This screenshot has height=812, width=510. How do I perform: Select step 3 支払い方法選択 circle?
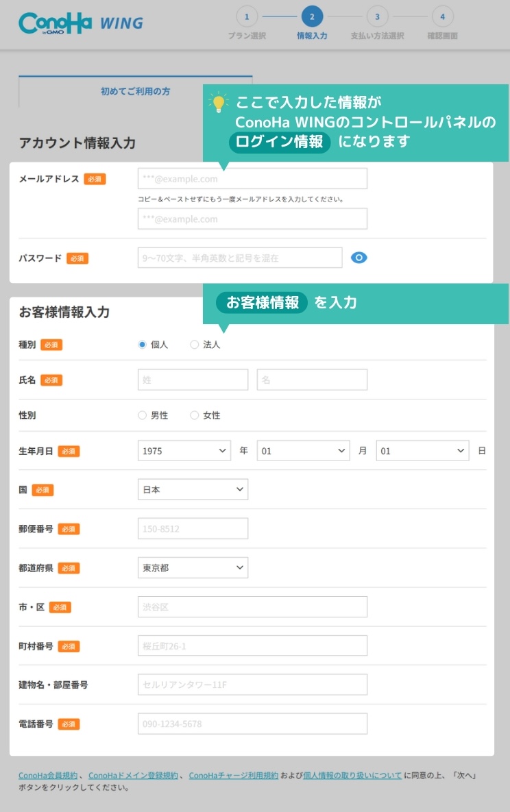click(x=377, y=16)
